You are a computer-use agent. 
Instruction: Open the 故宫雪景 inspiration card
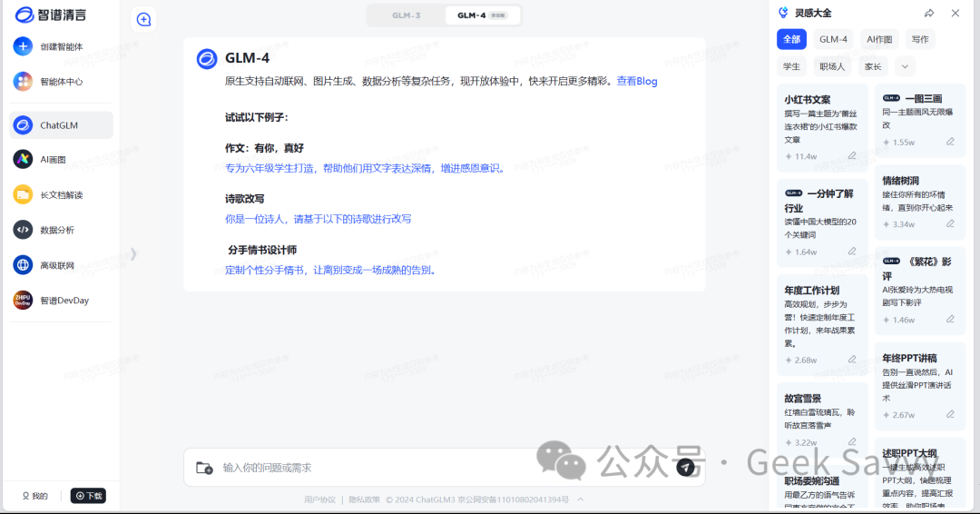(x=822, y=420)
